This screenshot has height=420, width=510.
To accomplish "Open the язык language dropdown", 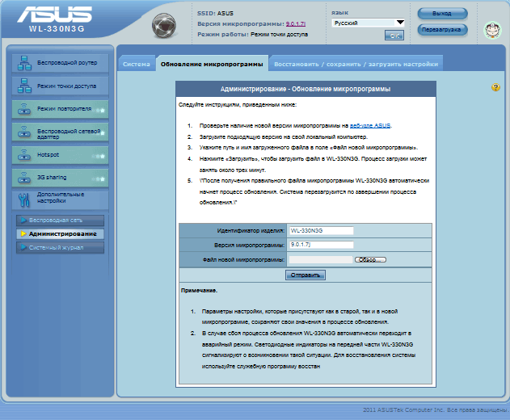I will point(379,23).
